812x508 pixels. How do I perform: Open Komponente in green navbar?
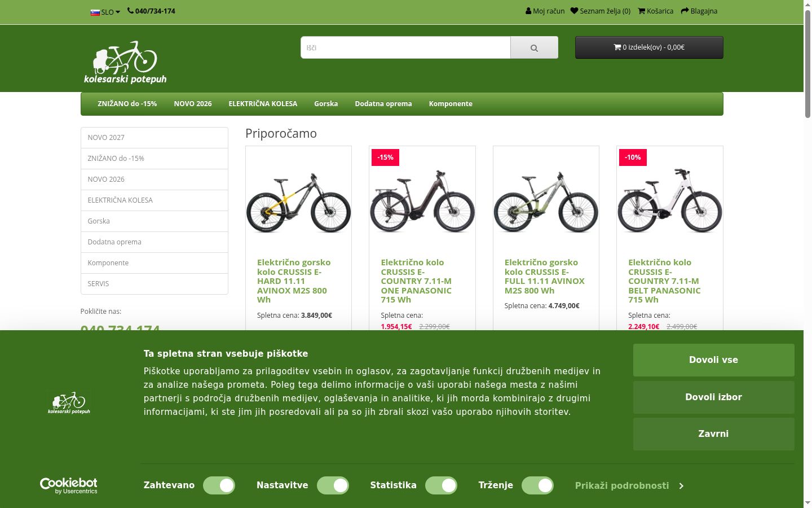(x=451, y=104)
